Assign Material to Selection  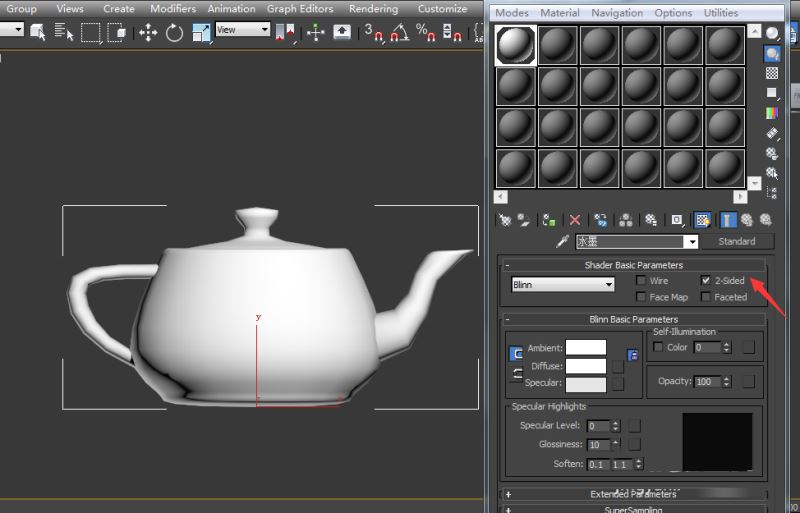point(549,220)
